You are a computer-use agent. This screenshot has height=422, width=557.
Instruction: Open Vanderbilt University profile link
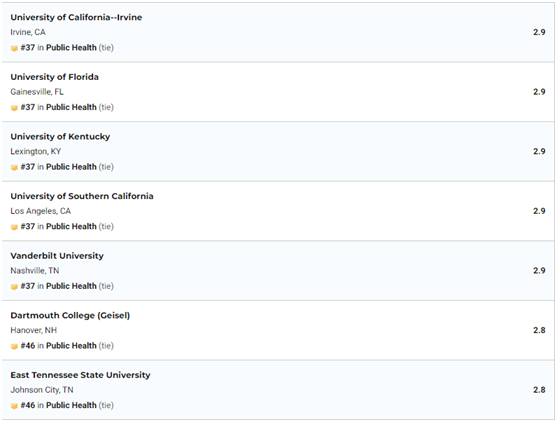57,256
